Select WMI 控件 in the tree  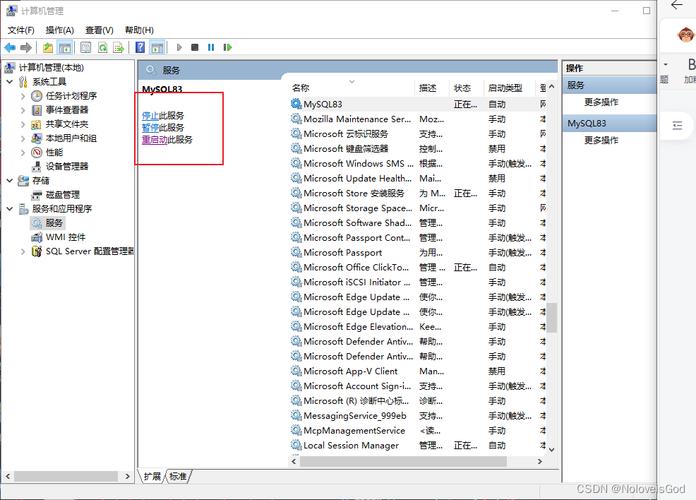click(65, 237)
